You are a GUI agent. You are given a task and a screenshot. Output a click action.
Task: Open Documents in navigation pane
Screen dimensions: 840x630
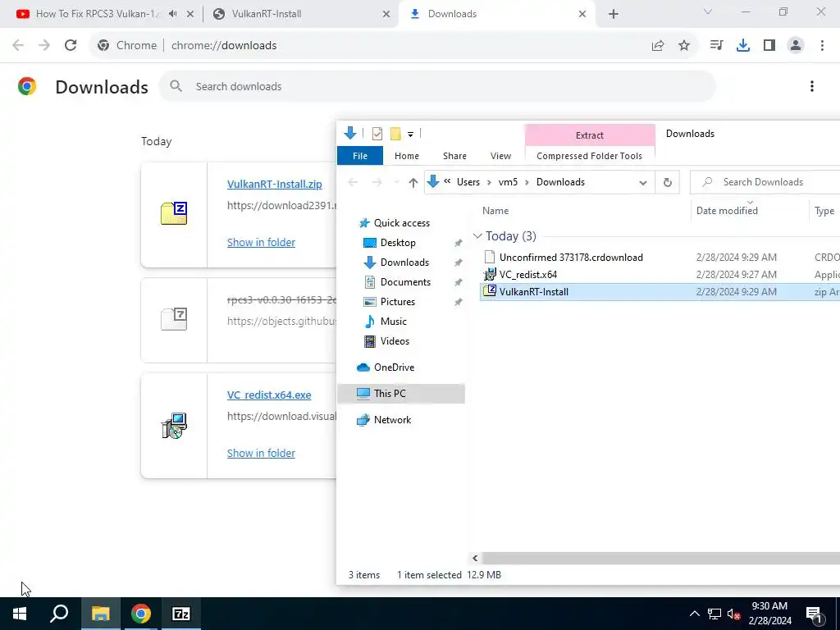point(405,282)
